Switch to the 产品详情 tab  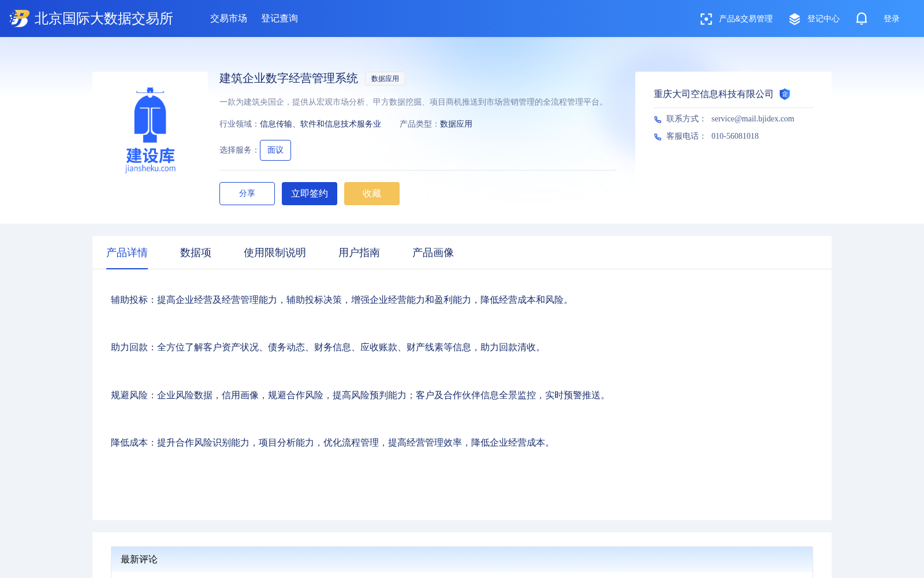click(x=127, y=253)
